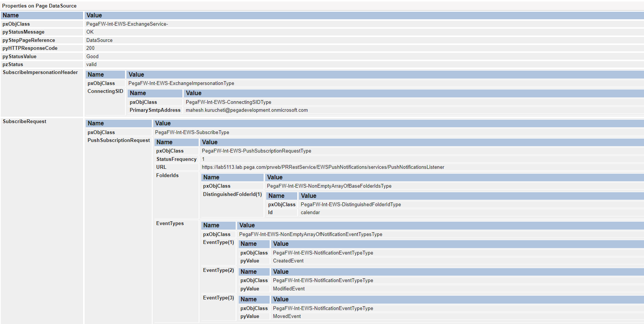Viewport: 644px width, 324px height.
Task: Select the pyStatusMessage property name
Action: click(23, 32)
